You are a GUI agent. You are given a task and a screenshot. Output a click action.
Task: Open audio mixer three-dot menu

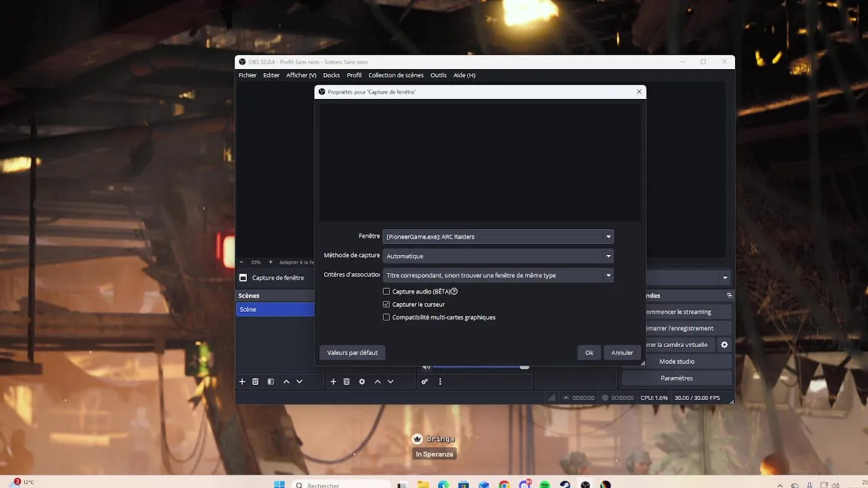click(440, 382)
